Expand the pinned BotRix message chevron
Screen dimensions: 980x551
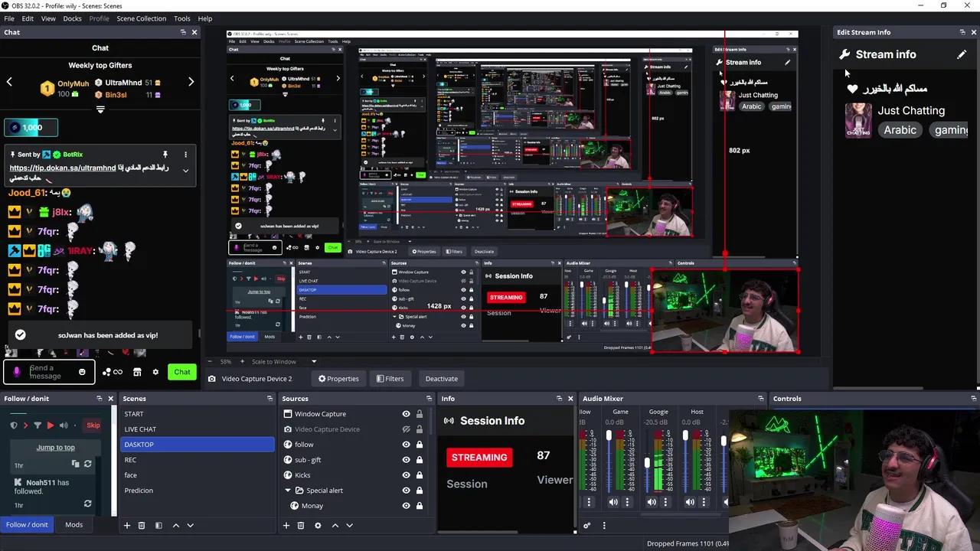[185, 170]
